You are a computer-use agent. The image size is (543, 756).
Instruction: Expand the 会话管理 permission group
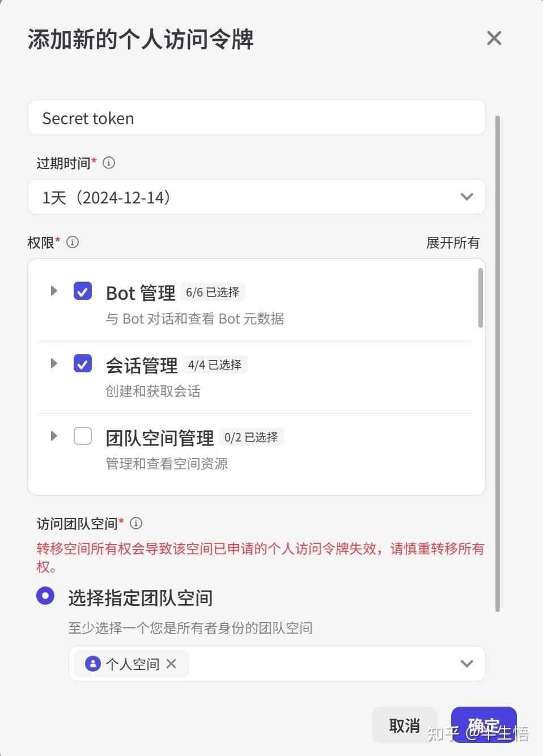(x=54, y=363)
